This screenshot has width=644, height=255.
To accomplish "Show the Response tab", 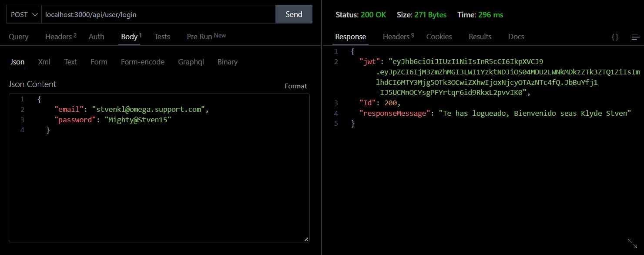I will click(351, 37).
